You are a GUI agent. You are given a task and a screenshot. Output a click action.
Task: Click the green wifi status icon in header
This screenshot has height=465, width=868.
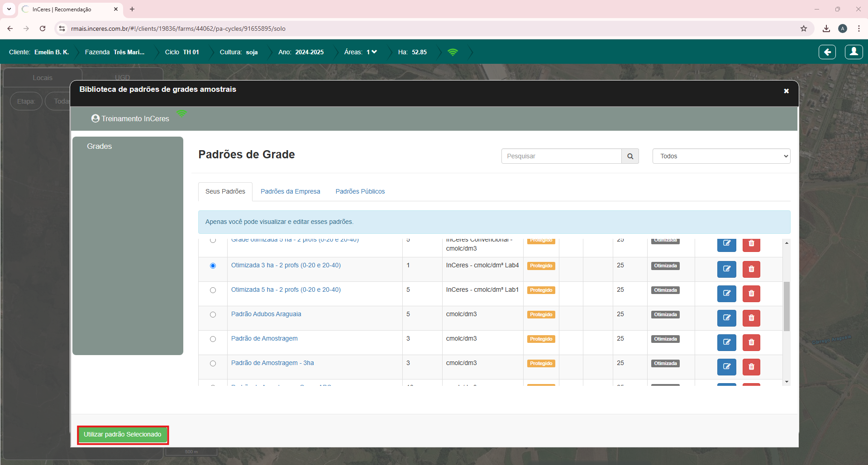point(453,52)
